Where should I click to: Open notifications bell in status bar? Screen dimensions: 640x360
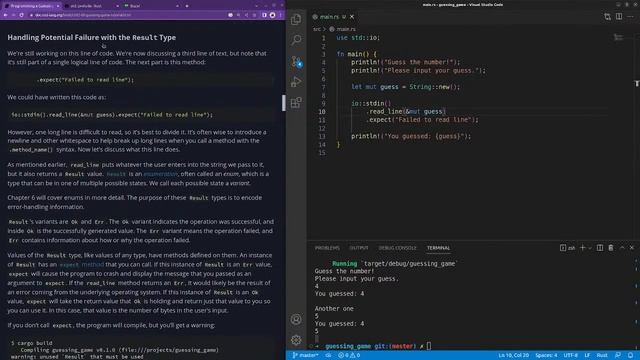pos(631,355)
